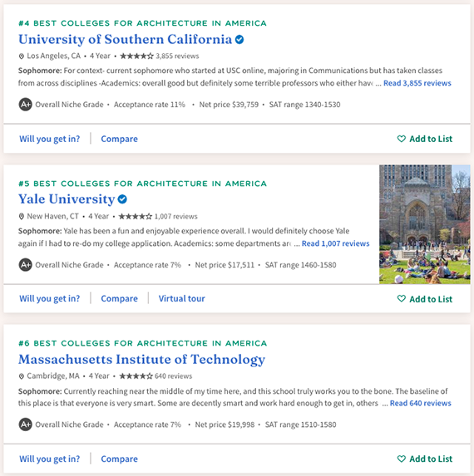The image size is (474, 476).
Task: Click the A+ Niche grade badge for Yale
Action: 26,265
